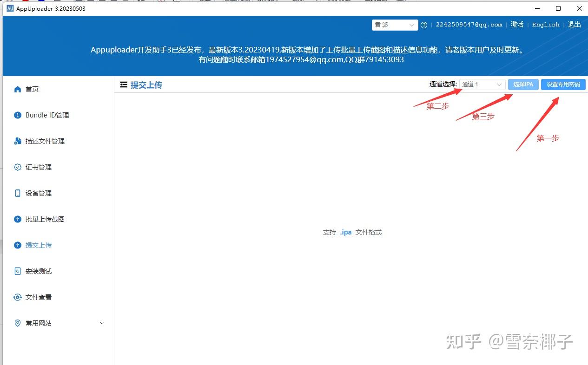Image resolution: width=588 pixels, height=365 pixels.
Task: Toggle the sidebar via hamburger icon near 提交上传
Action: pos(123,84)
